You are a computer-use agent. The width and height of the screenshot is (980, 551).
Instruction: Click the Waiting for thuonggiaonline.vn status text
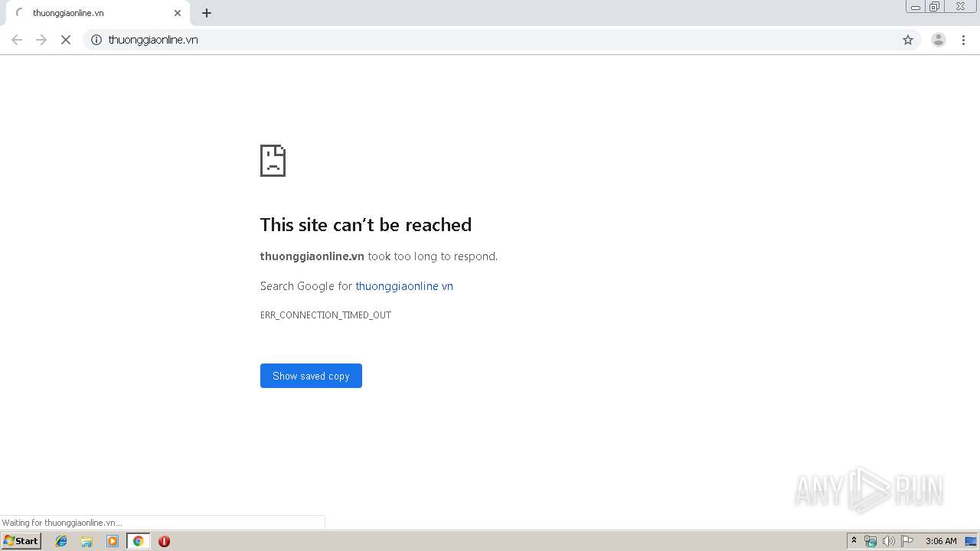click(62, 523)
